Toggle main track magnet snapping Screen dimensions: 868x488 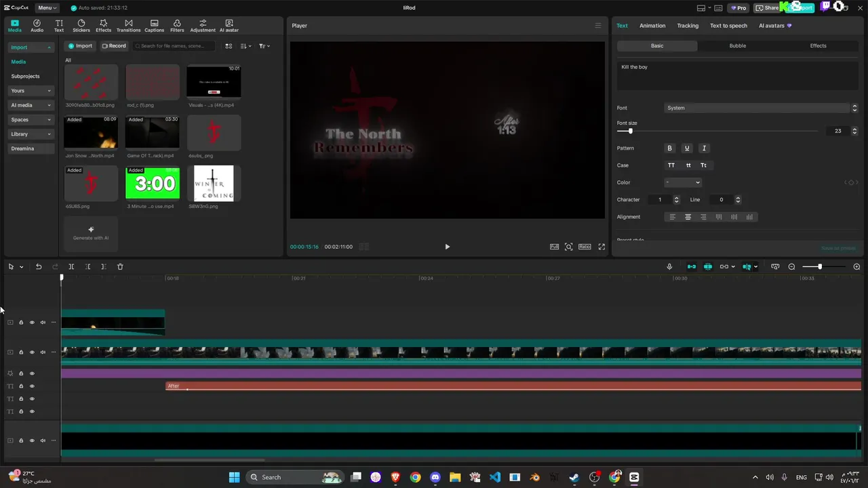pos(692,266)
